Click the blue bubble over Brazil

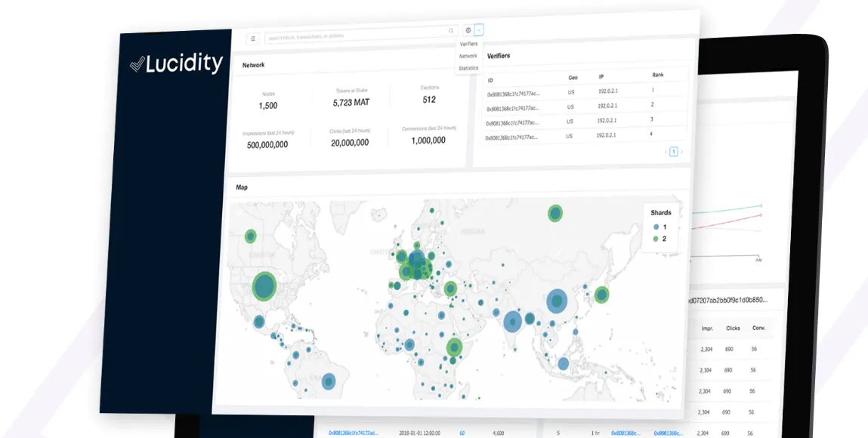329,381
